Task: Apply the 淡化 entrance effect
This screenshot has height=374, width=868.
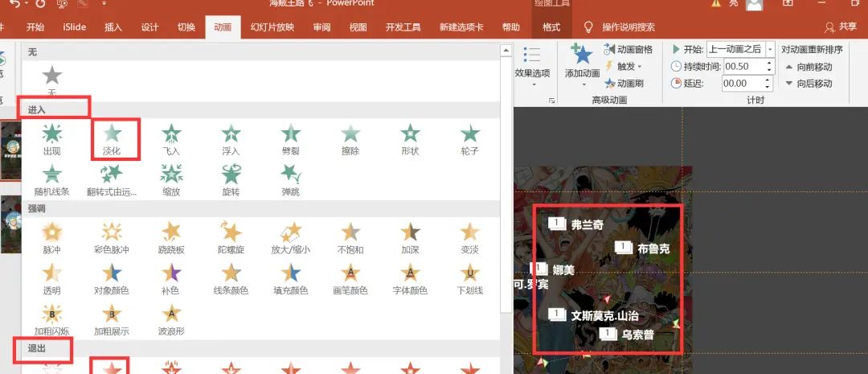Action: point(112,138)
